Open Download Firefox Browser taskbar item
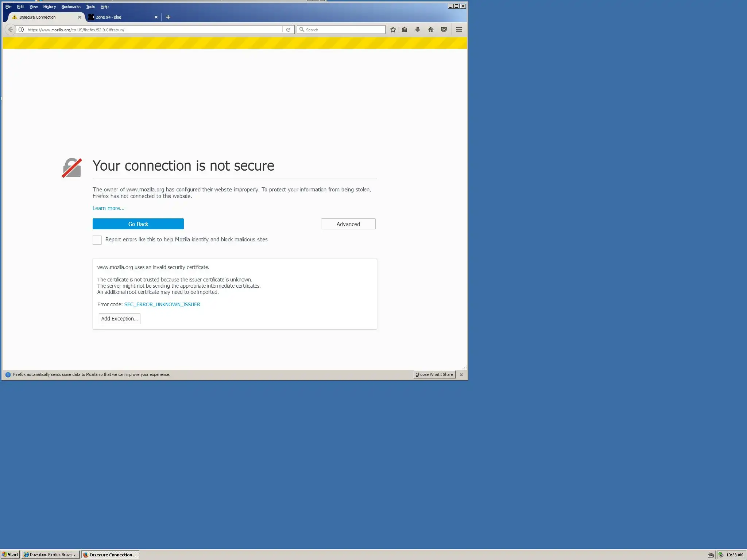The height and width of the screenshot is (560, 747). pos(50,555)
